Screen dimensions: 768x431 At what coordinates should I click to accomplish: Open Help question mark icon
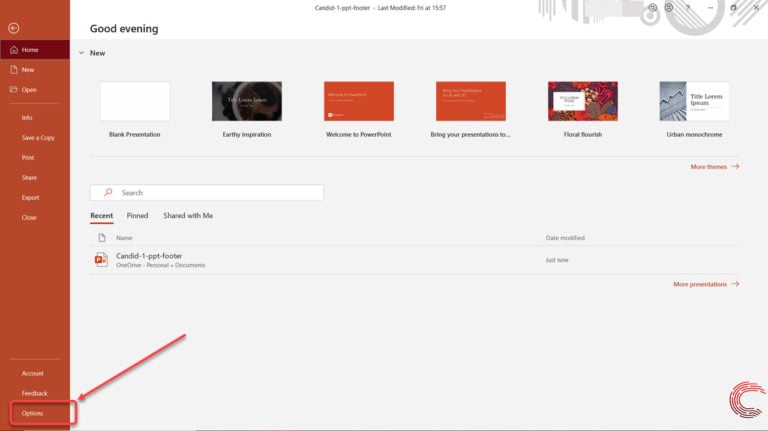pos(688,8)
